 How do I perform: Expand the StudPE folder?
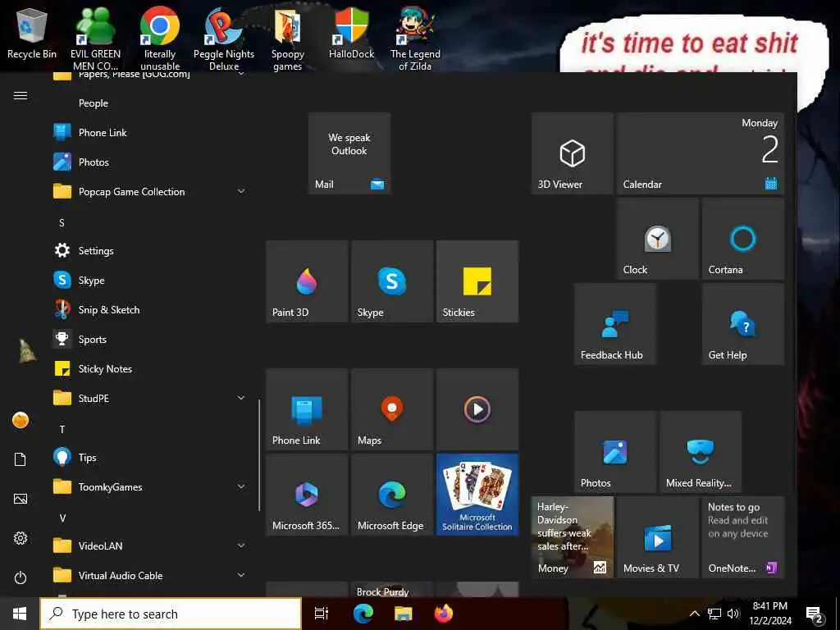(150, 398)
